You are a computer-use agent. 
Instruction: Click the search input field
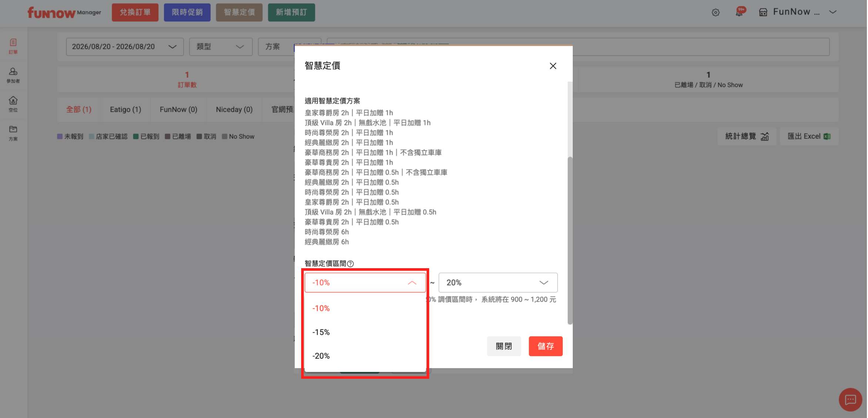click(x=578, y=47)
